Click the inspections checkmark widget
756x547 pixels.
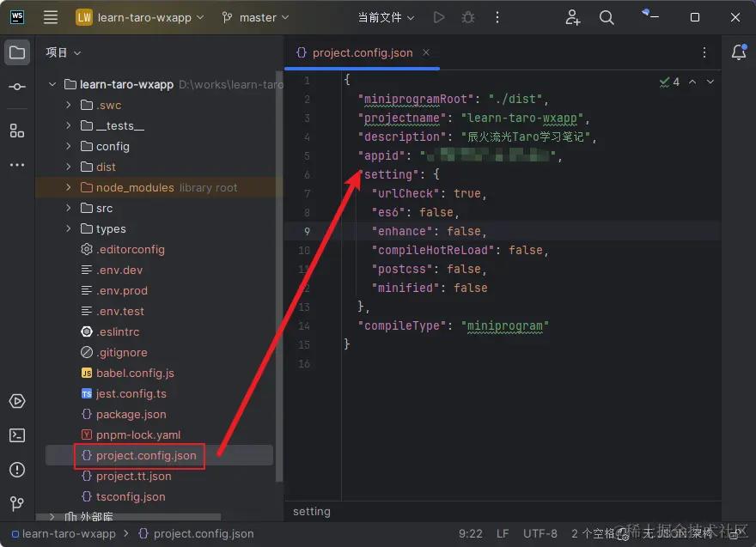(669, 82)
